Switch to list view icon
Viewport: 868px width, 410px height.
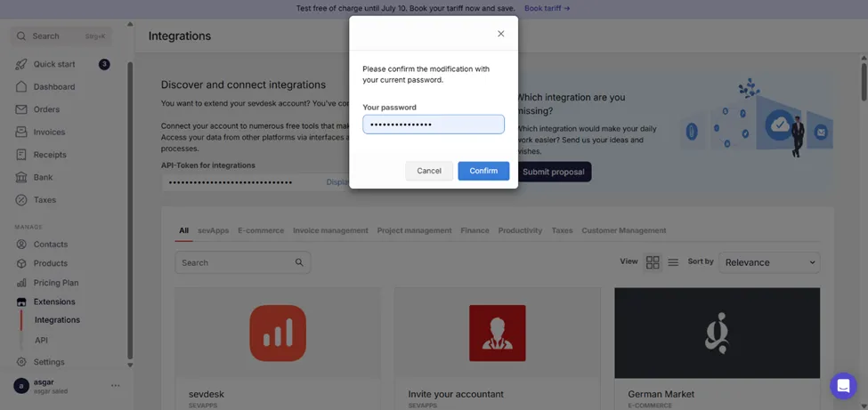(673, 262)
